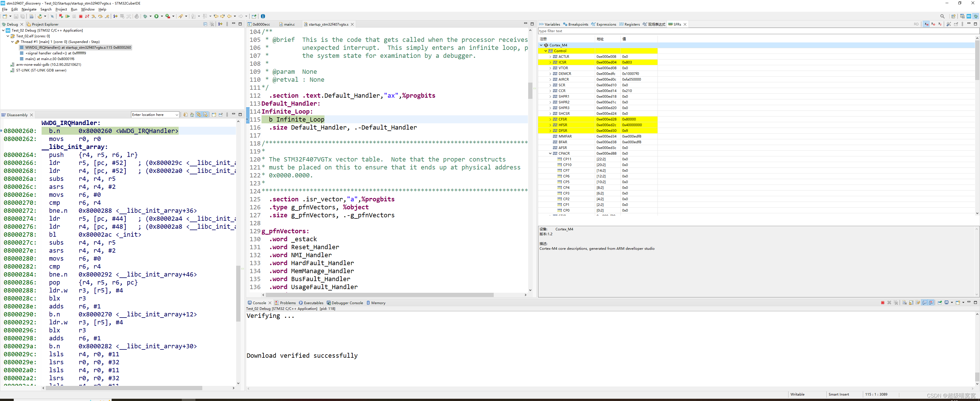Toggle console Scroll Lock icon
The image size is (980, 401).
pyautogui.click(x=911, y=303)
